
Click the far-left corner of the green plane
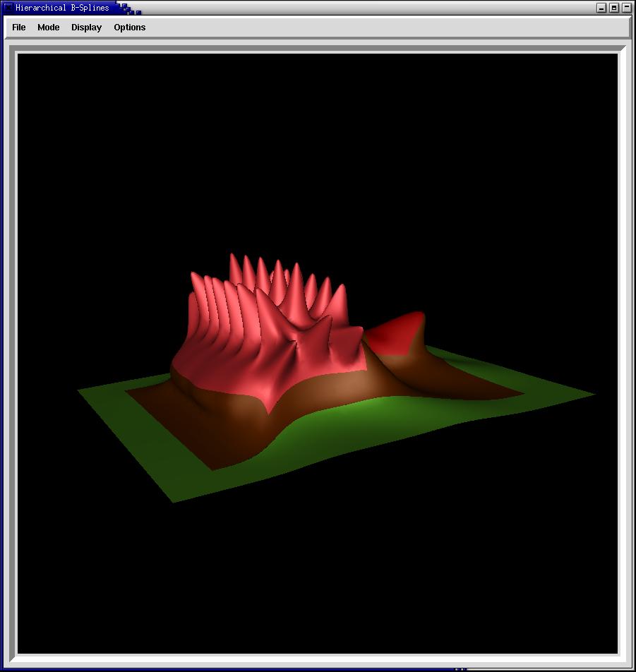pos(80,390)
